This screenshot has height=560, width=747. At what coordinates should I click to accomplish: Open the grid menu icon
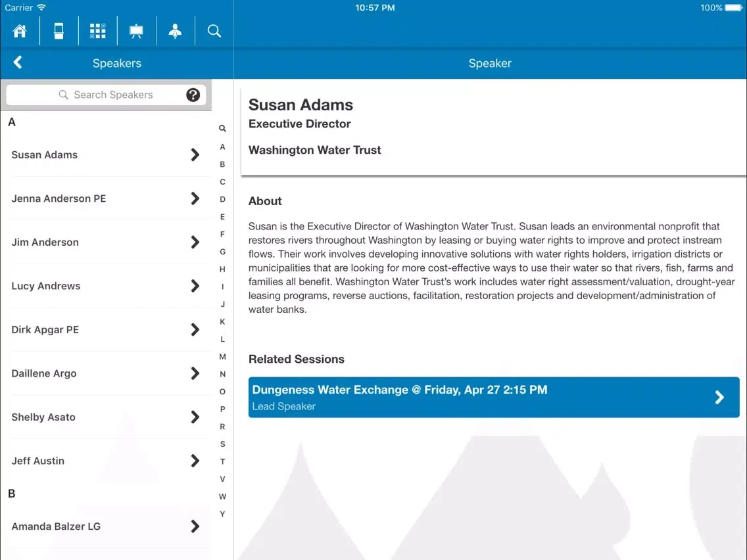click(98, 31)
